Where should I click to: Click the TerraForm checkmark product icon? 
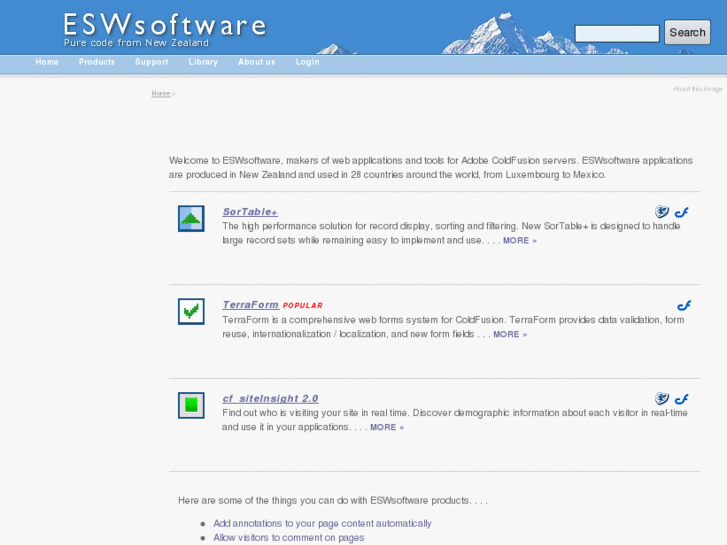coord(191,311)
